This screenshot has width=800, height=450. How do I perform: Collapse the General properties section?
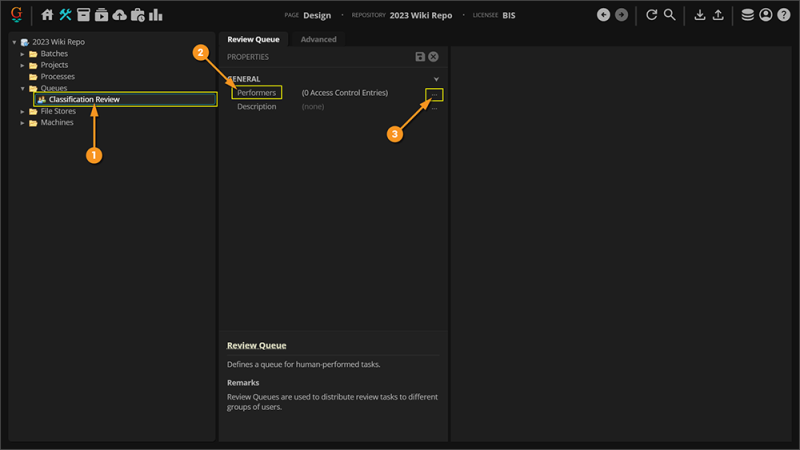click(436, 79)
